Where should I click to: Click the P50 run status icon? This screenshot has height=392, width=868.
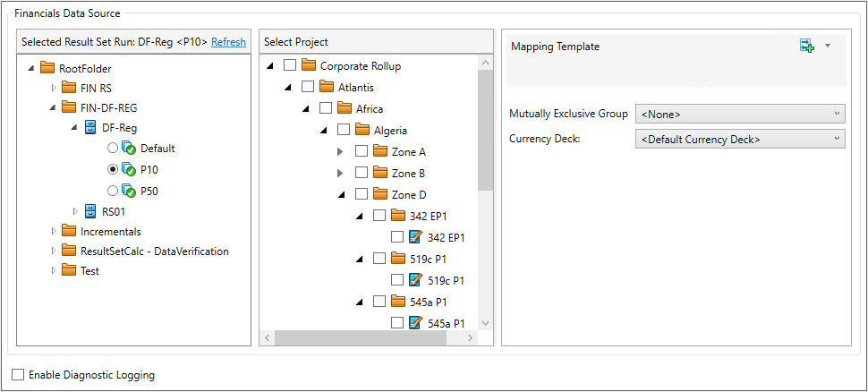coord(129,191)
